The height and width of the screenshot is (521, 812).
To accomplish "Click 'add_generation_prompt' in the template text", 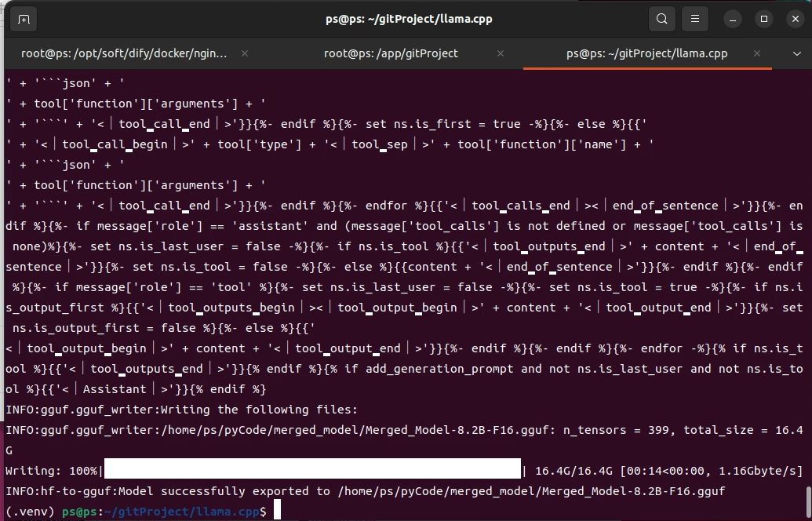I will click(439, 369).
